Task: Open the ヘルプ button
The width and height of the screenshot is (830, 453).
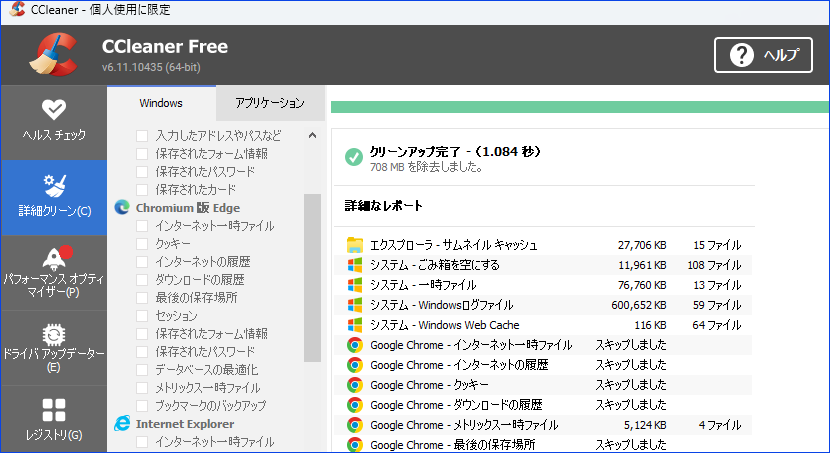Action: (x=763, y=55)
